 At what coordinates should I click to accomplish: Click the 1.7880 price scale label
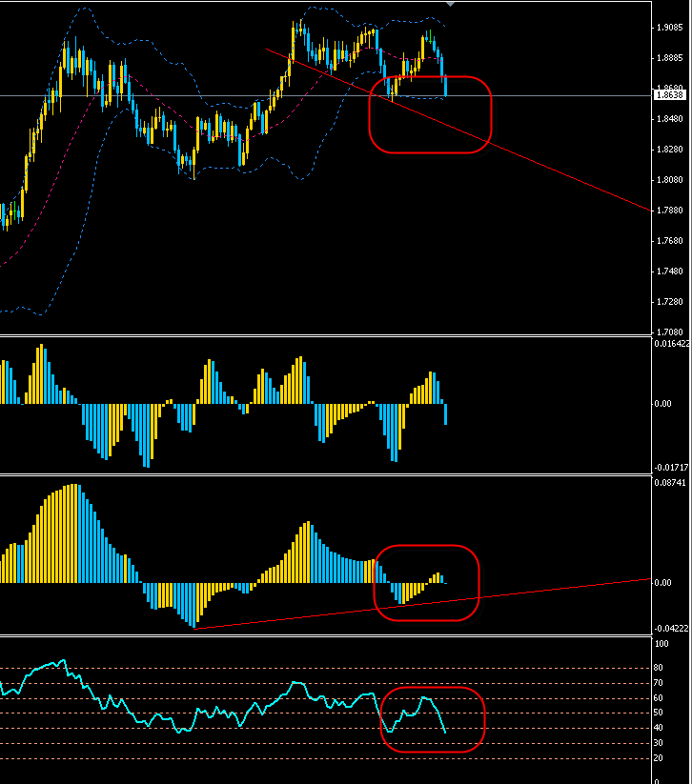pos(669,211)
